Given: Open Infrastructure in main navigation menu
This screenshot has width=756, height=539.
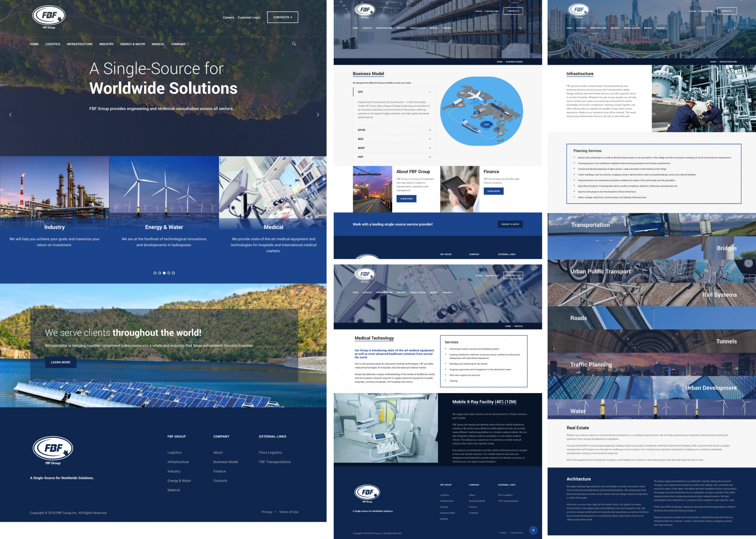Looking at the screenshot, I should (79, 44).
